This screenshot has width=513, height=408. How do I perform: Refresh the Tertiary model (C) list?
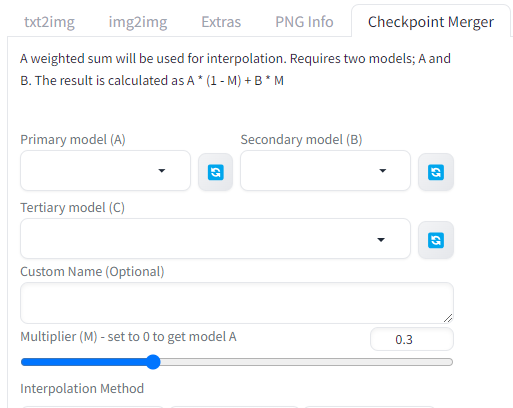point(436,240)
